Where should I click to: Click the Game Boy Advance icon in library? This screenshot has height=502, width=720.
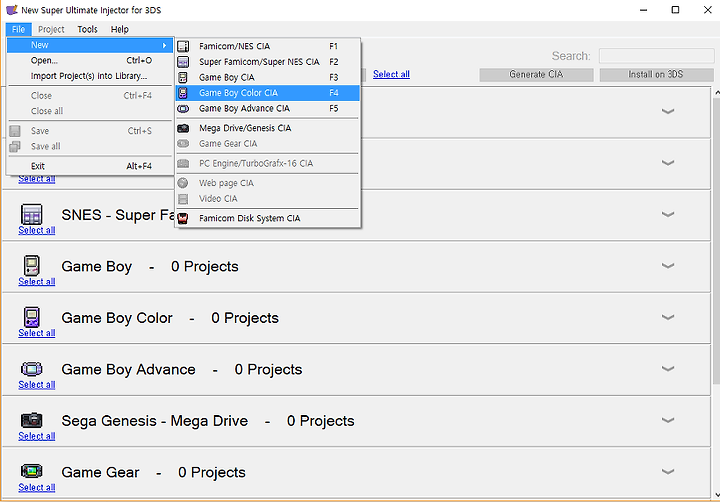32,369
